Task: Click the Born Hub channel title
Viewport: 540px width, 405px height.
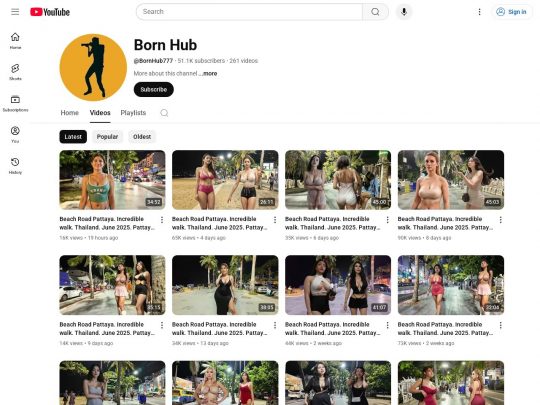Action: [x=165, y=45]
